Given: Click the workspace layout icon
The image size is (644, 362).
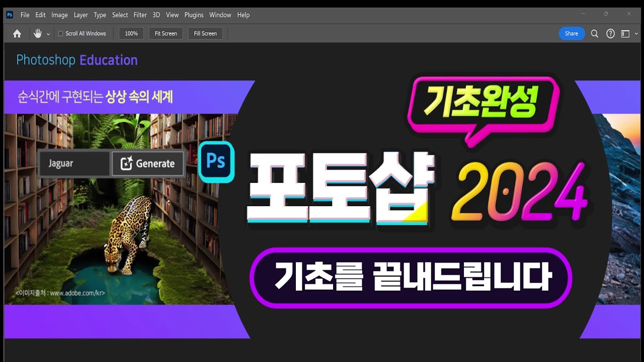Looking at the screenshot, I should (x=625, y=34).
